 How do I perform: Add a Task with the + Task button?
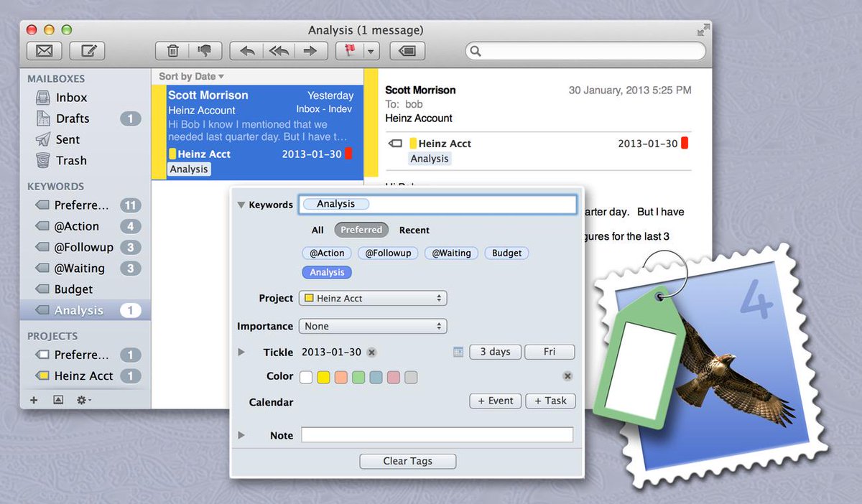(x=550, y=401)
